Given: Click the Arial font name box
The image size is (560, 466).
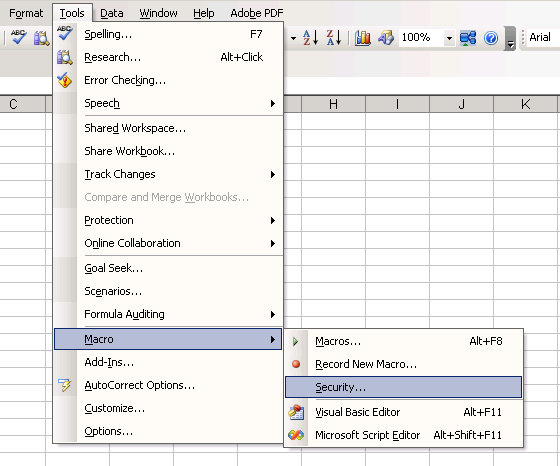Looking at the screenshot, I should coord(542,37).
